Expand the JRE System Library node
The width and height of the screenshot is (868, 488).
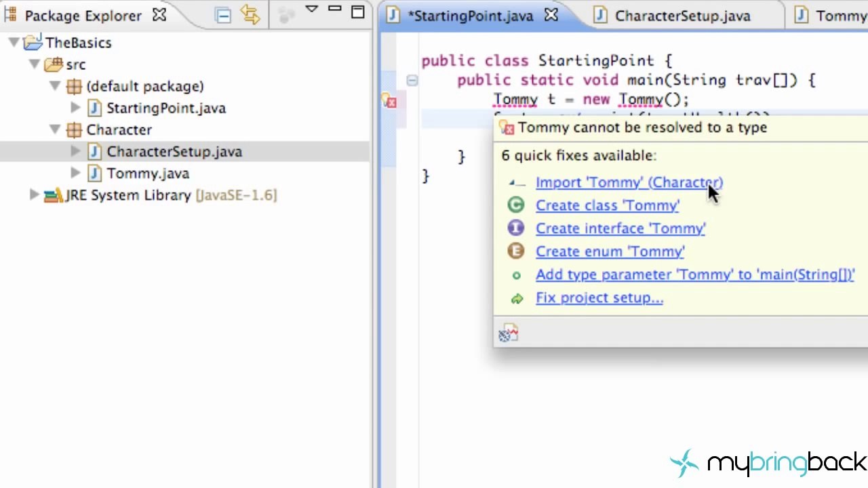coord(34,195)
